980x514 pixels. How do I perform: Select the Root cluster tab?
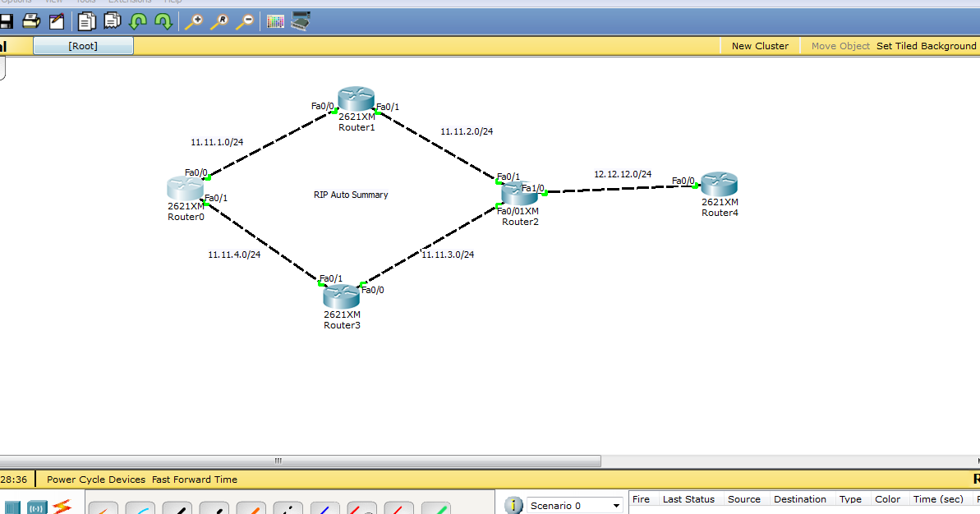[x=82, y=46]
